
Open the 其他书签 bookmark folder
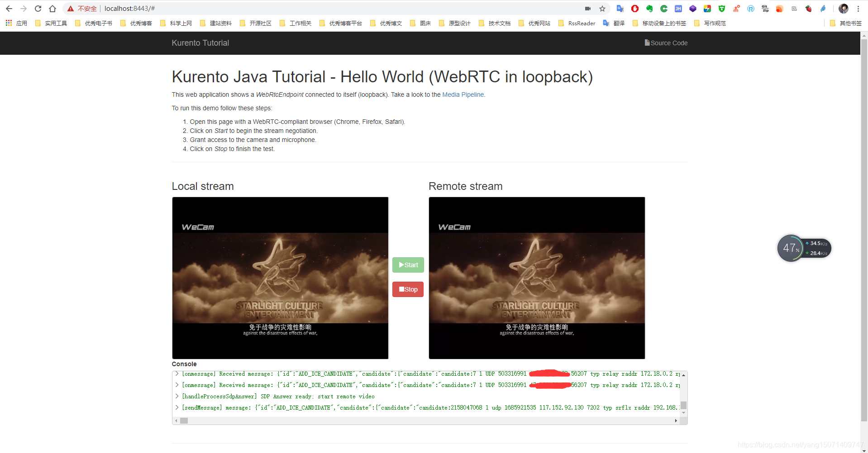coord(846,23)
